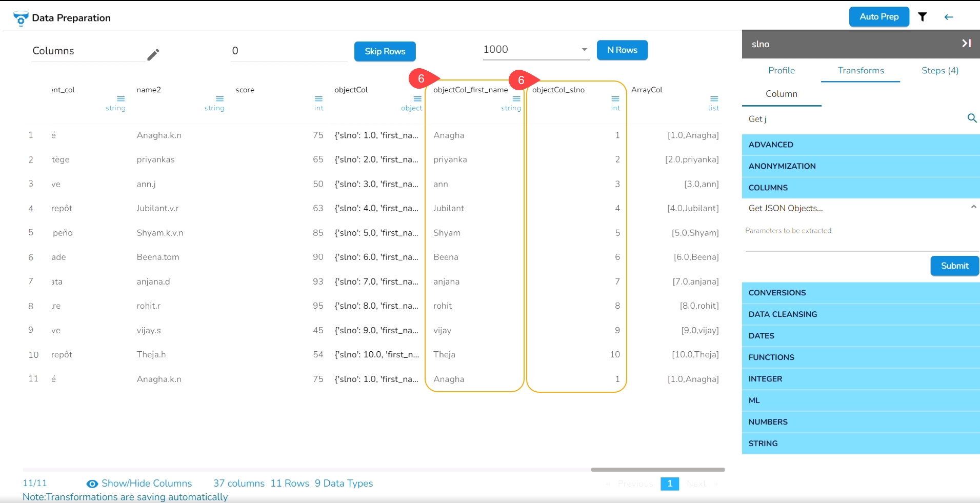The width and height of the screenshot is (980, 503).
Task: Toggle Show/Hide Columns eye icon
Action: coord(92,484)
